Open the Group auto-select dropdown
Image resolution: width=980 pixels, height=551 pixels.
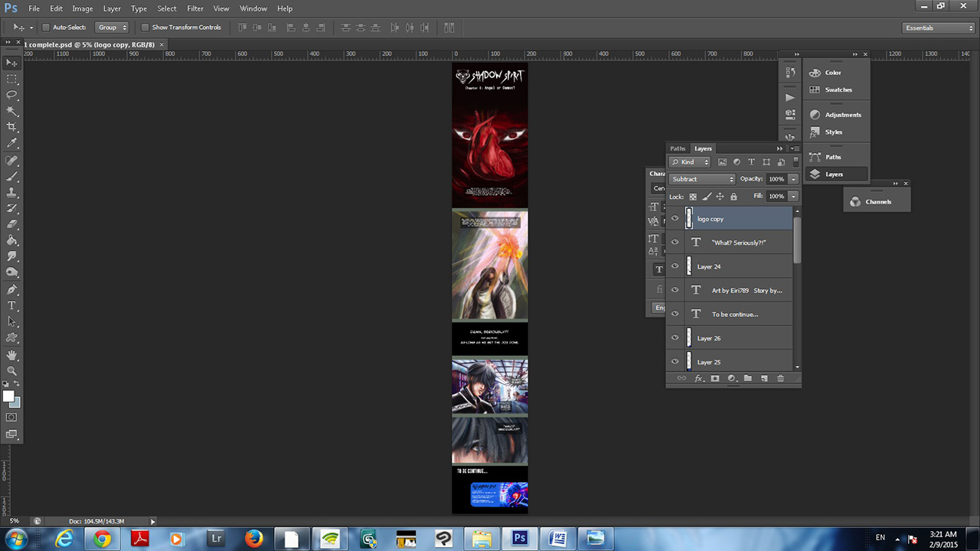tap(113, 28)
